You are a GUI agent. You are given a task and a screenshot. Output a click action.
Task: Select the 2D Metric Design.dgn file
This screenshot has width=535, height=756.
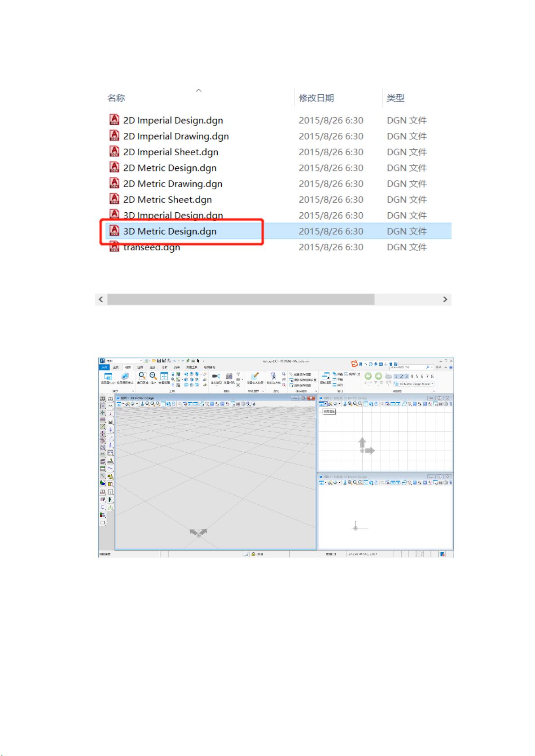click(x=278, y=168)
